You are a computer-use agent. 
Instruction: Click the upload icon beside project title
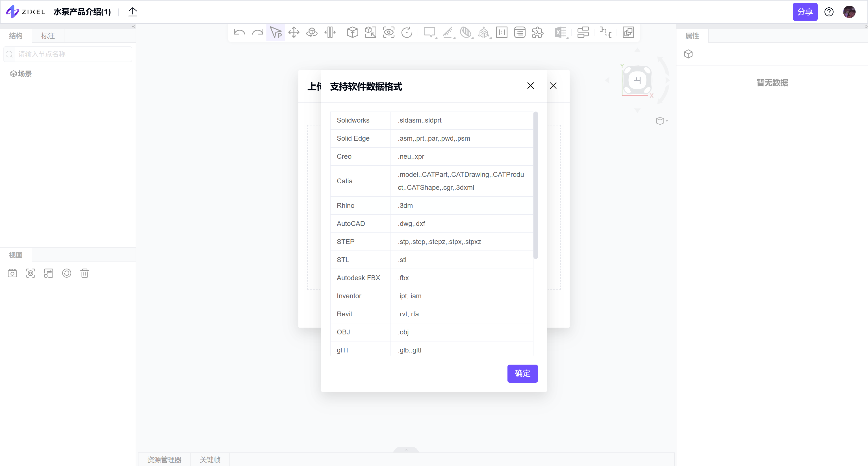pos(133,12)
